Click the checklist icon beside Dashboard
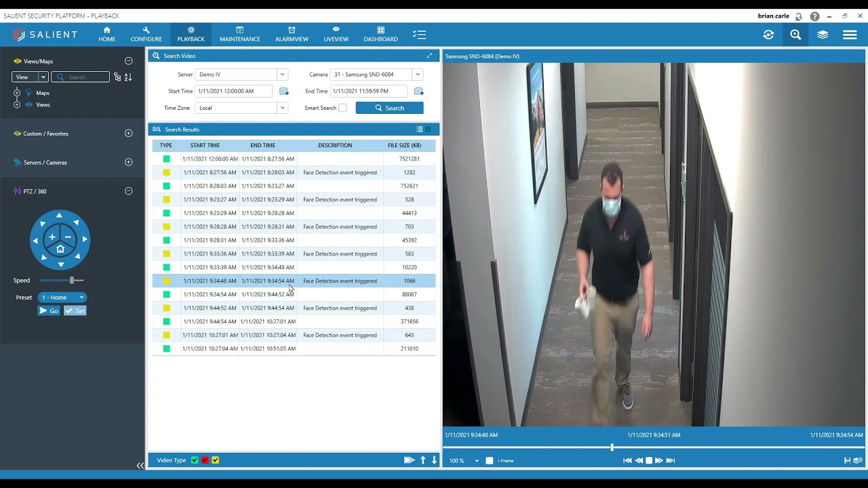This screenshot has height=488, width=868. pos(419,35)
